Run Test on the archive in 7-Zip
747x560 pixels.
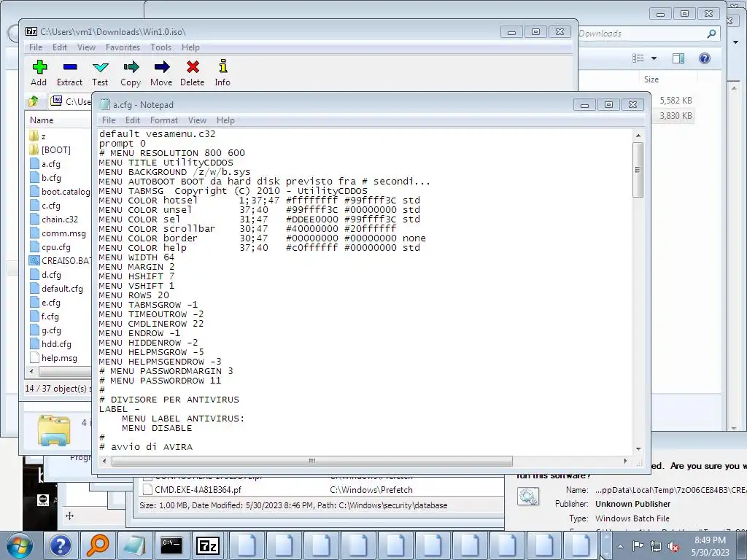(100, 73)
